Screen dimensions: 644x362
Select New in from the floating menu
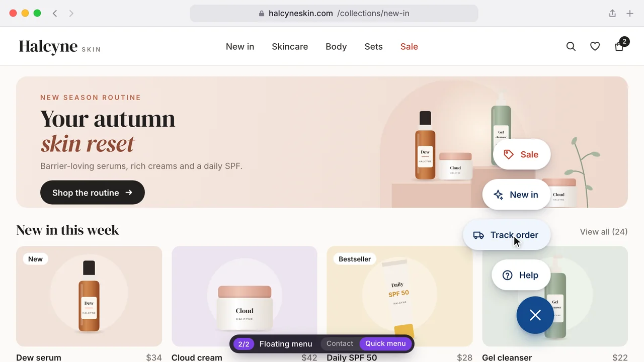(516, 195)
